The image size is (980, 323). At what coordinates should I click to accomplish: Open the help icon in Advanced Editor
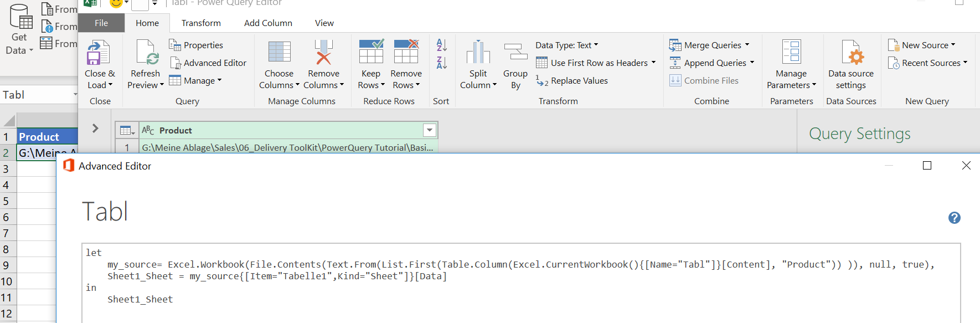pos(954,218)
